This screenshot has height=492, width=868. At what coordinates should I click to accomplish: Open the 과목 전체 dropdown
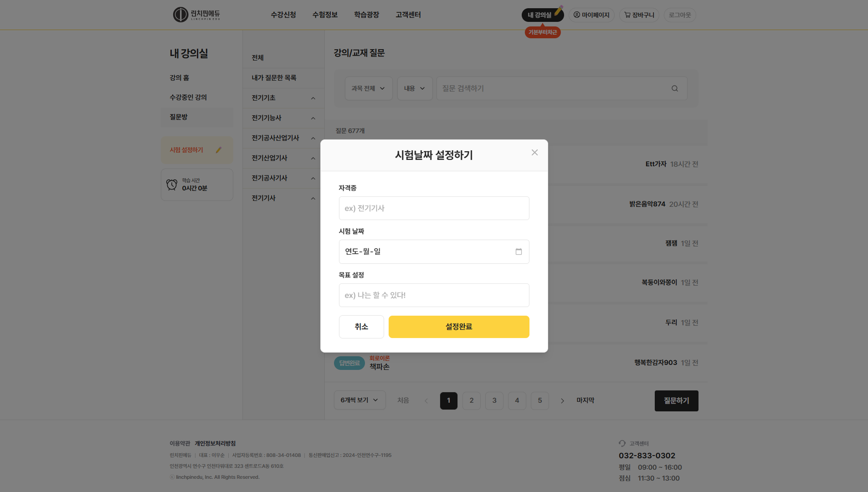click(x=368, y=88)
